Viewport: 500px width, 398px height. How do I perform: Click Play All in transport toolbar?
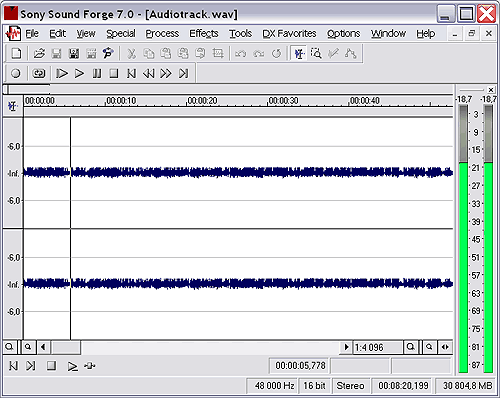click(x=62, y=73)
